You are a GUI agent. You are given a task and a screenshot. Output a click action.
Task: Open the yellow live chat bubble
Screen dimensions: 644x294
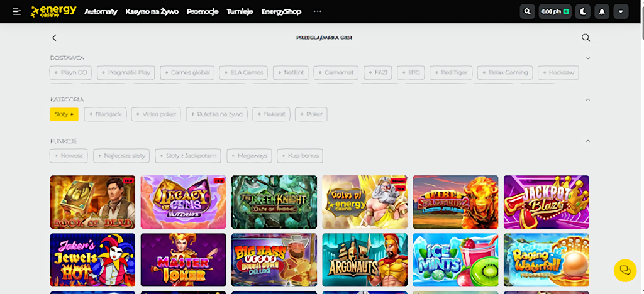[x=625, y=270]
